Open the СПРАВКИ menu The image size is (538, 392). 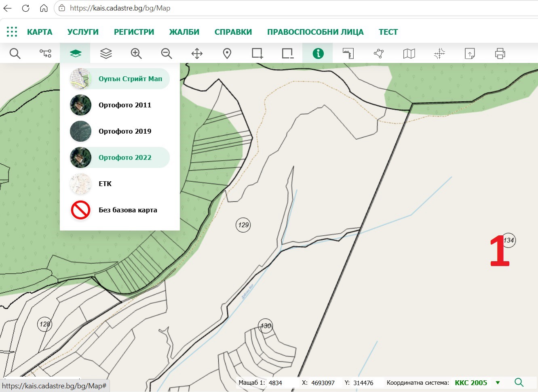233,32
